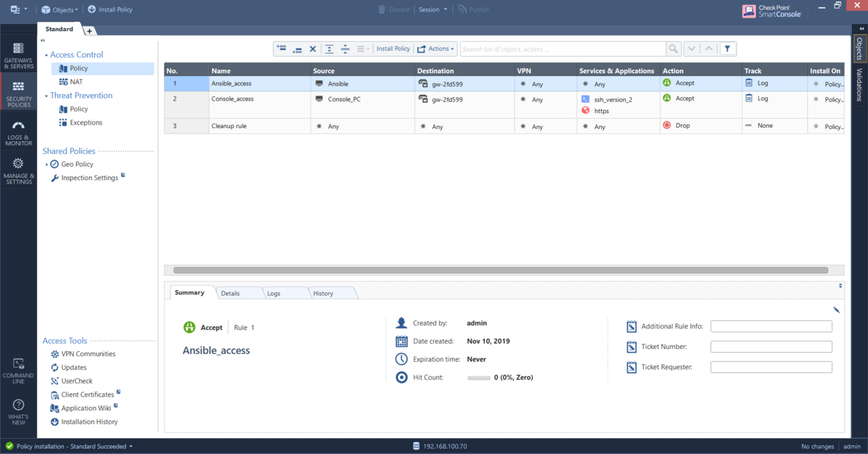Click the add section below icon
Screen dimensions: 868x454
click(345, 49)
